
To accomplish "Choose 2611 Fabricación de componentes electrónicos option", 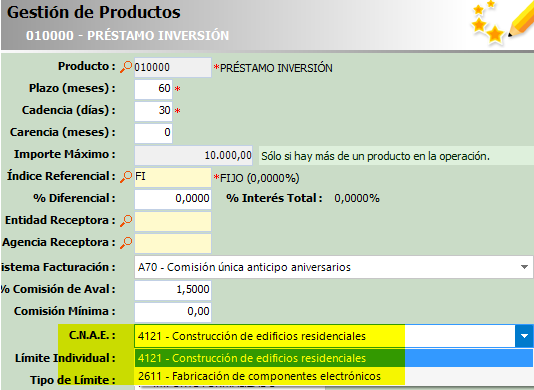I will [x=334, y=376].
